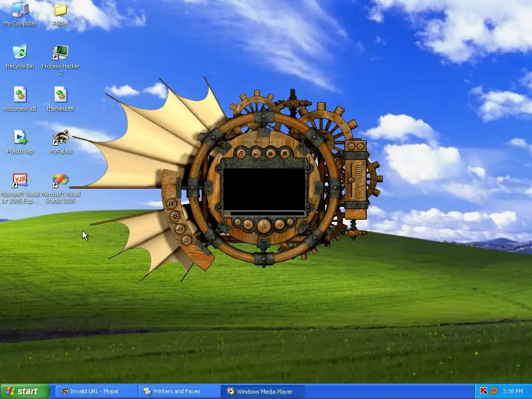Select the mscorsecr.dll file icon
This screenshot has height=399, width=532.
tap(20, 99)
